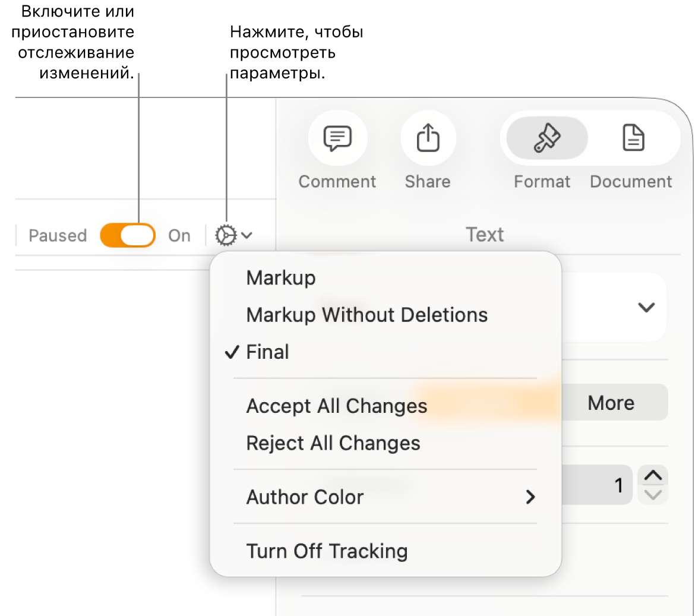Choose Markup view from the menu
Viewport: 695px width, 616px height.
tap(281, 278)
